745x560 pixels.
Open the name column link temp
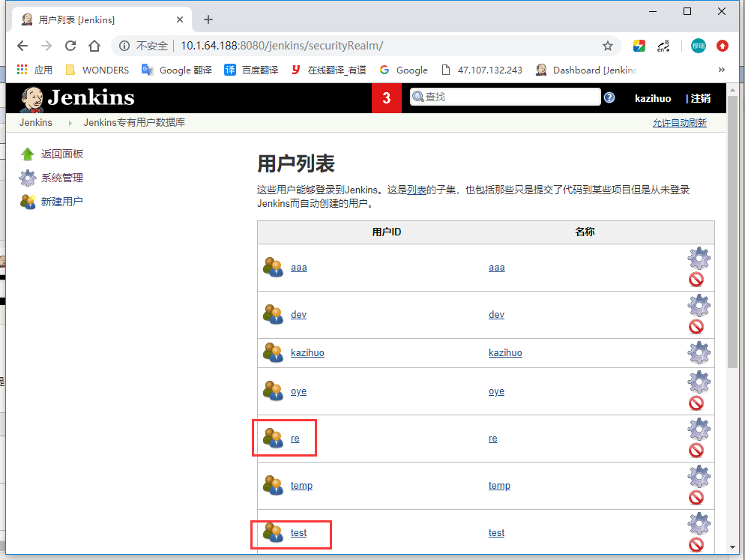click(499, 485)
